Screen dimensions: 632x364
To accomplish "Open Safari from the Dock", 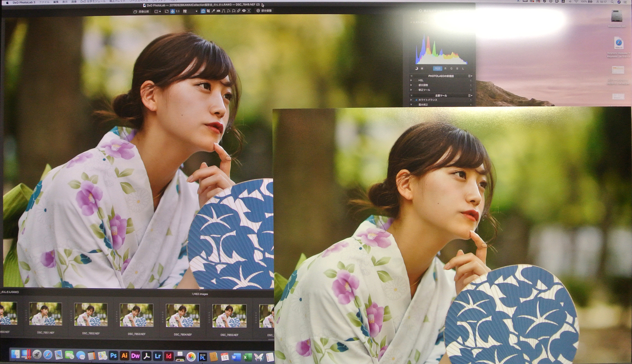I will click(48, 355).
